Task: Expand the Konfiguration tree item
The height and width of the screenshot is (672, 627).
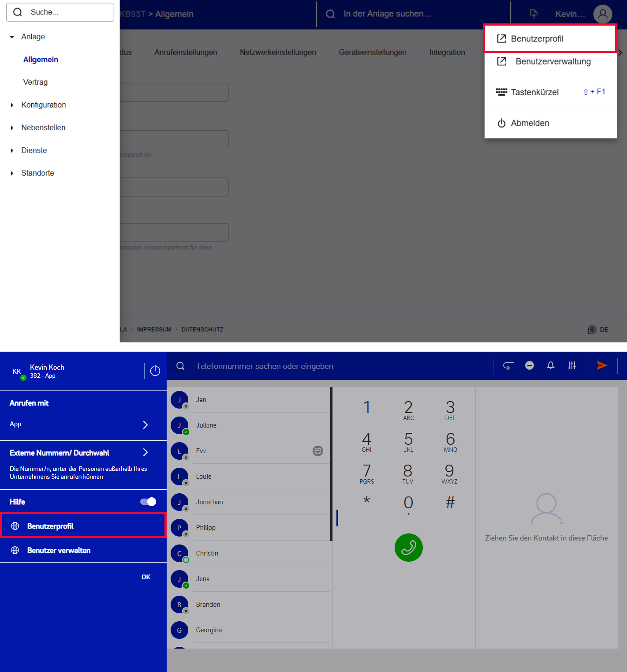Action: click(12, 105)
